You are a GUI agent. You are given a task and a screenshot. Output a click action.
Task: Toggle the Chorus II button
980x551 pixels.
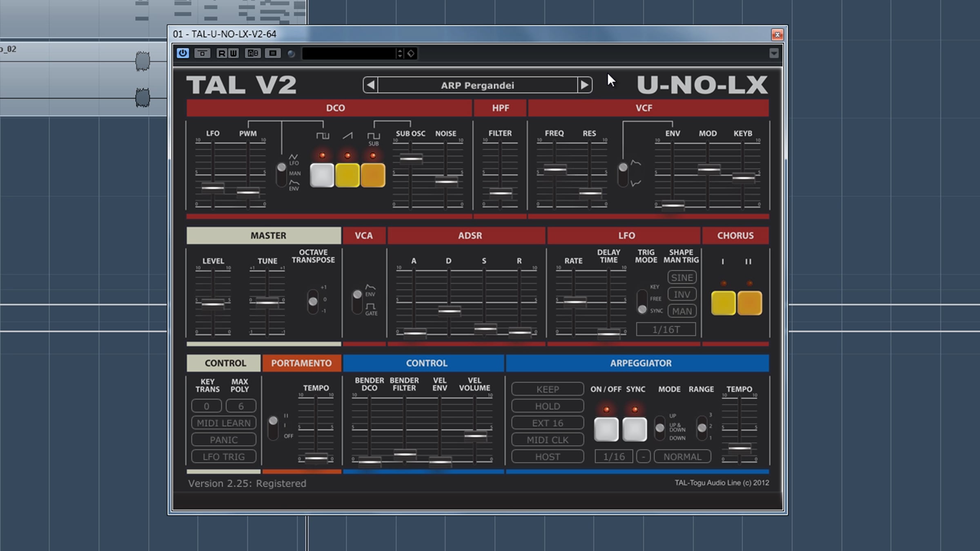pos(749,303)
